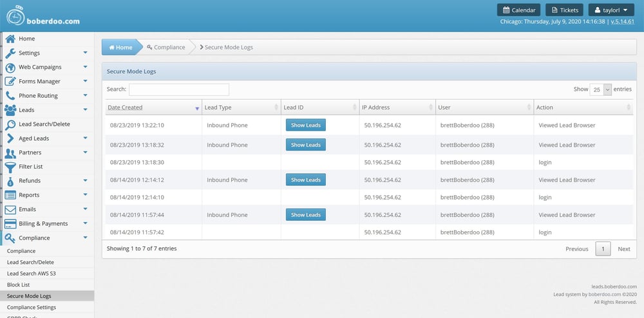644x318 pixels.
Task: Click the Home breadcrumb tab
Action: pos(120,47)
